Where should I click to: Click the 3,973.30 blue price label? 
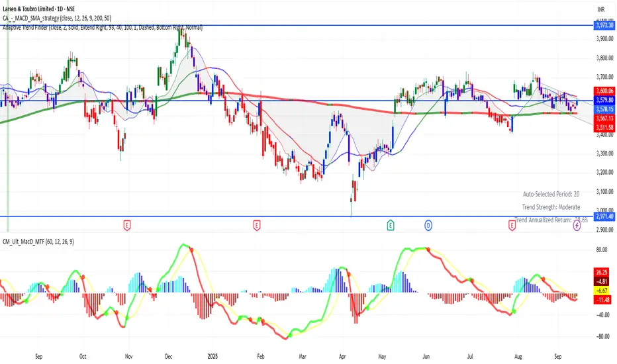604,25
